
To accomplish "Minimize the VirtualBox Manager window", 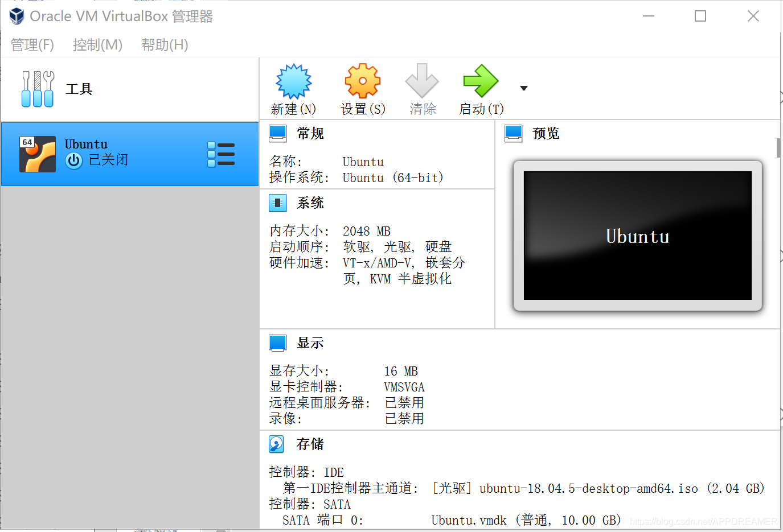I will (649, 16).
